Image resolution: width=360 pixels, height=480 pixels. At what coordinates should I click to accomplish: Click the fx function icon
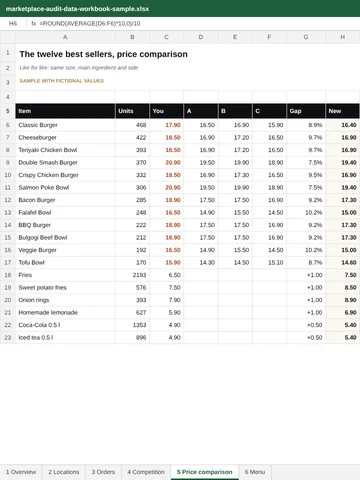point(33,24)
